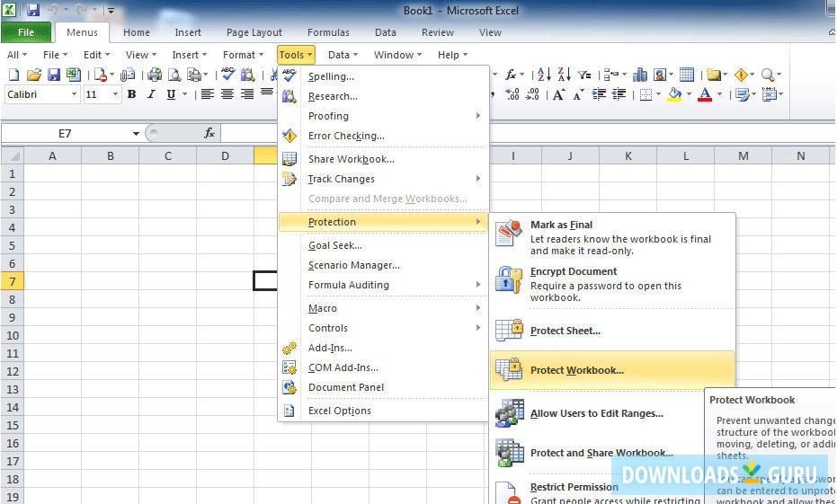837x504 pixels.
Task: Open the font size dropdown showing 11
Action: point(115,94)
